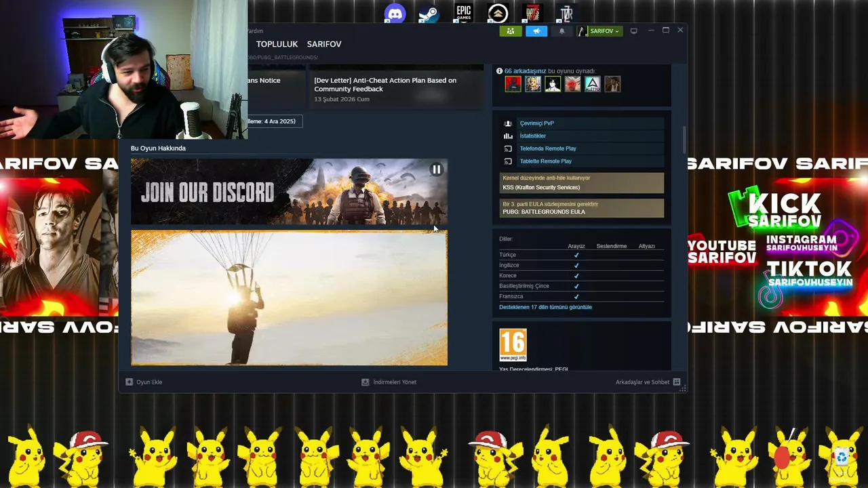Open PUBG: BATTLEGROUNDS EULA notice

(582, 208)
